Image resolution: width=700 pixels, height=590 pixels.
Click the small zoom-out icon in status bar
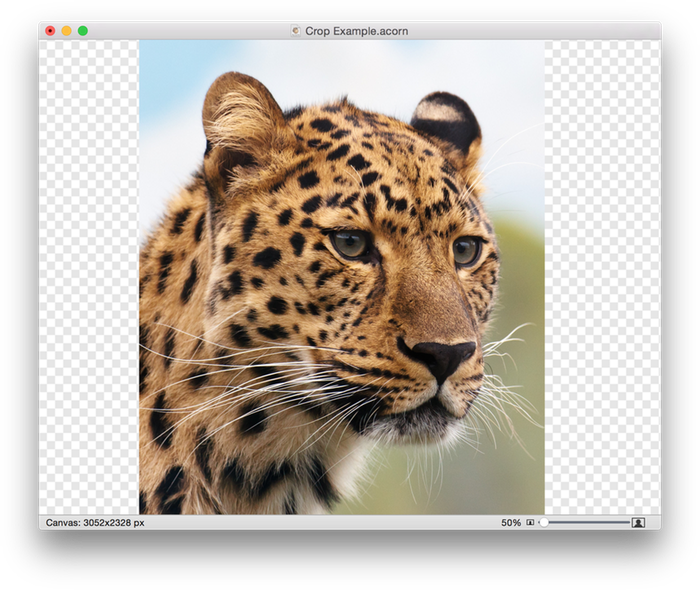(x=530, y=523)
